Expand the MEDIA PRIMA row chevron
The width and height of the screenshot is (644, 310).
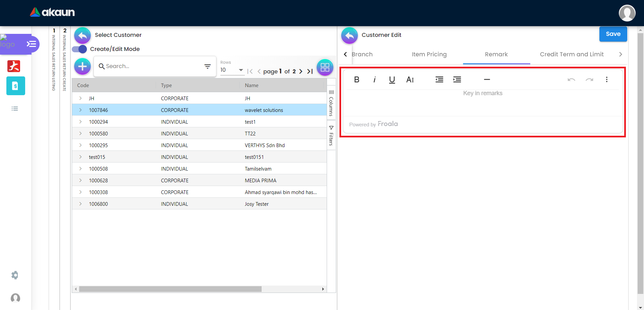pos(80,180)
